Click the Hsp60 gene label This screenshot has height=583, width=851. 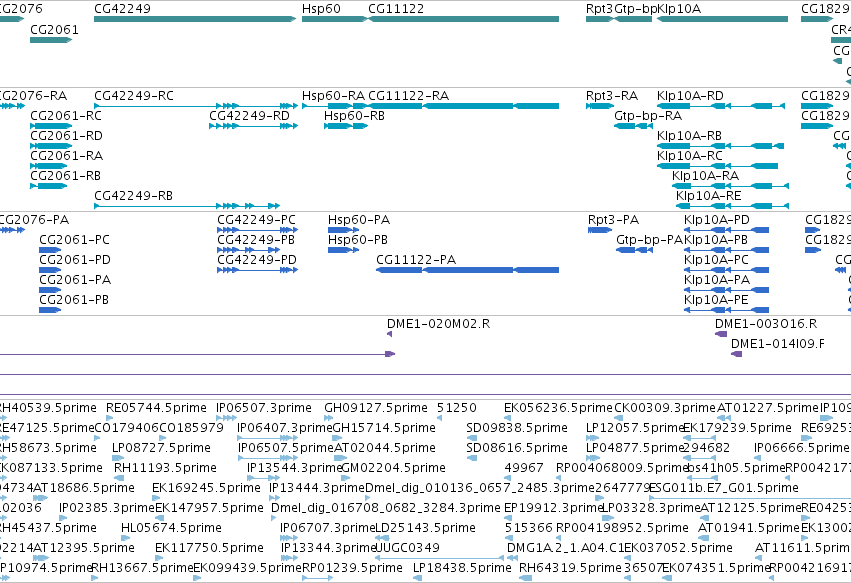tap(321, 9)
